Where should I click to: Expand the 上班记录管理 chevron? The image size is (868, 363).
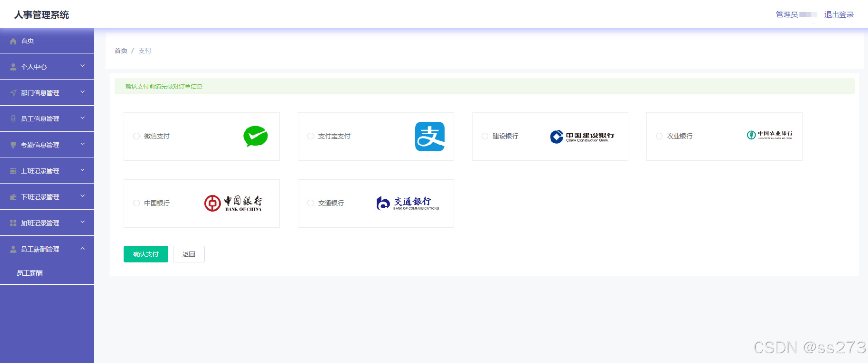82,170
